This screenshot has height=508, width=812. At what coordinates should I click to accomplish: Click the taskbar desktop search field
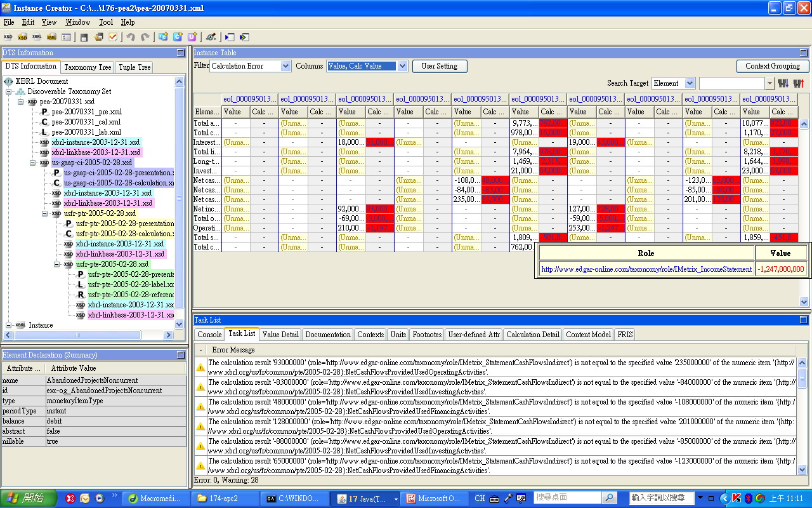(567, 498)
